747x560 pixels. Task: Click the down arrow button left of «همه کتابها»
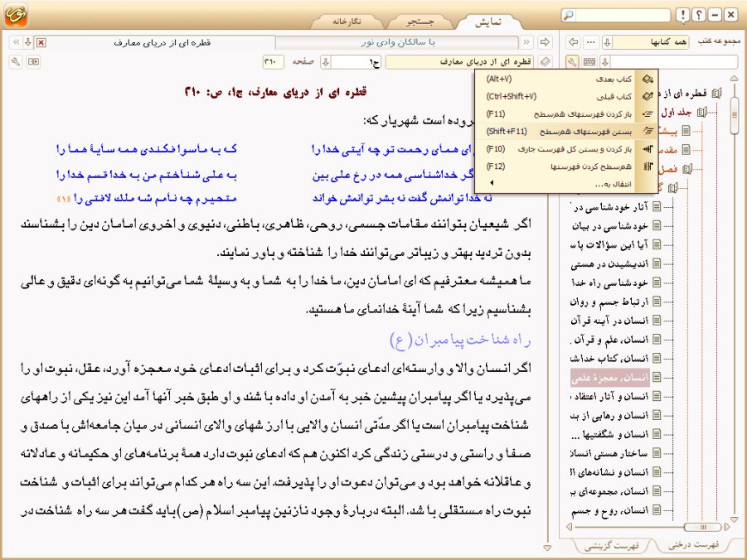pos(606,42)
